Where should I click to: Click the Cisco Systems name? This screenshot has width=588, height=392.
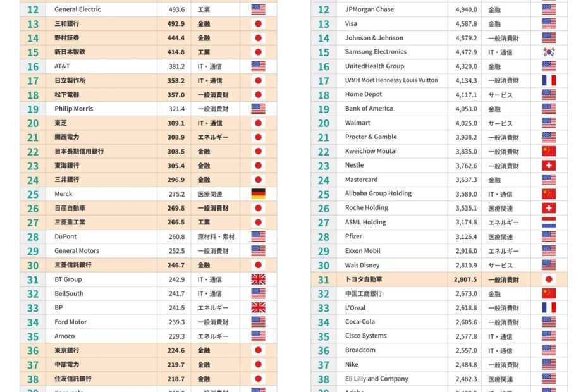coord(365,336)
